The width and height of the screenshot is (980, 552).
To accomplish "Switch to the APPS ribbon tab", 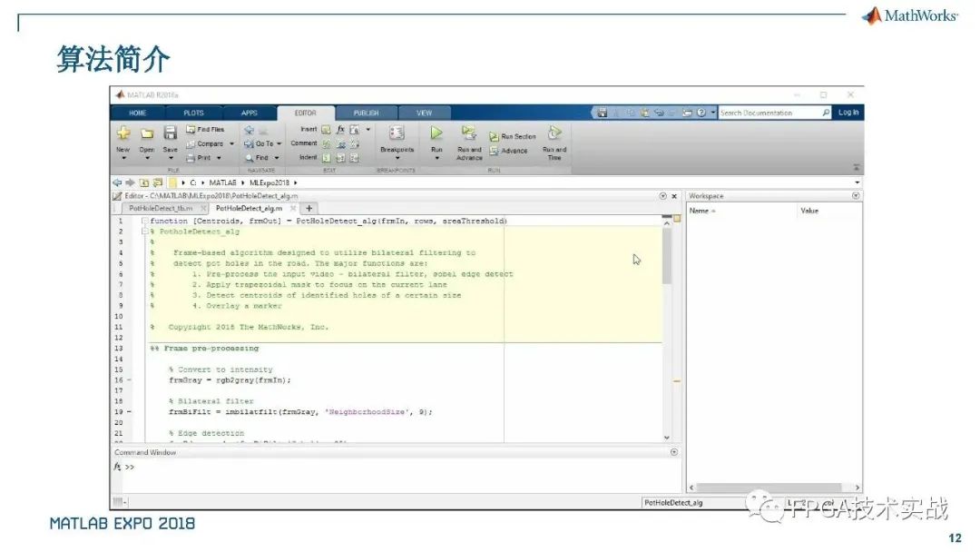I will pos(249,113).
